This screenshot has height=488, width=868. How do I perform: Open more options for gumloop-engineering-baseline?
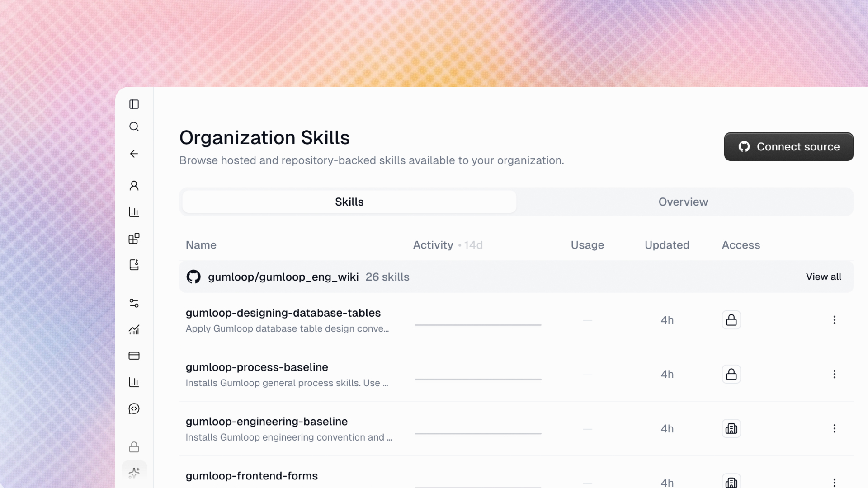[x=834, y=428]
